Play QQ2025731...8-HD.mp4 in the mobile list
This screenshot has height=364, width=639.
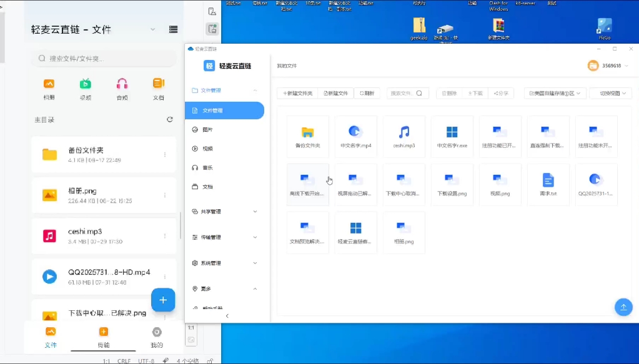104,277
